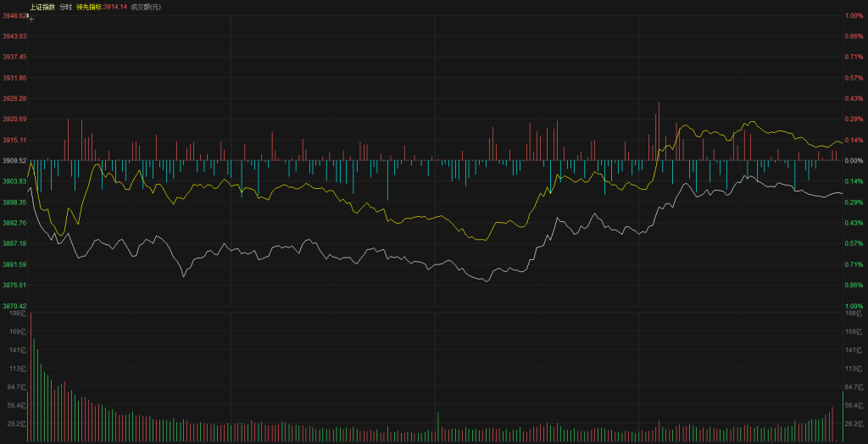This screenshot has height=444, width=868.
Task: Click the 上证指数 index name label
Action: tap(42, 7)
